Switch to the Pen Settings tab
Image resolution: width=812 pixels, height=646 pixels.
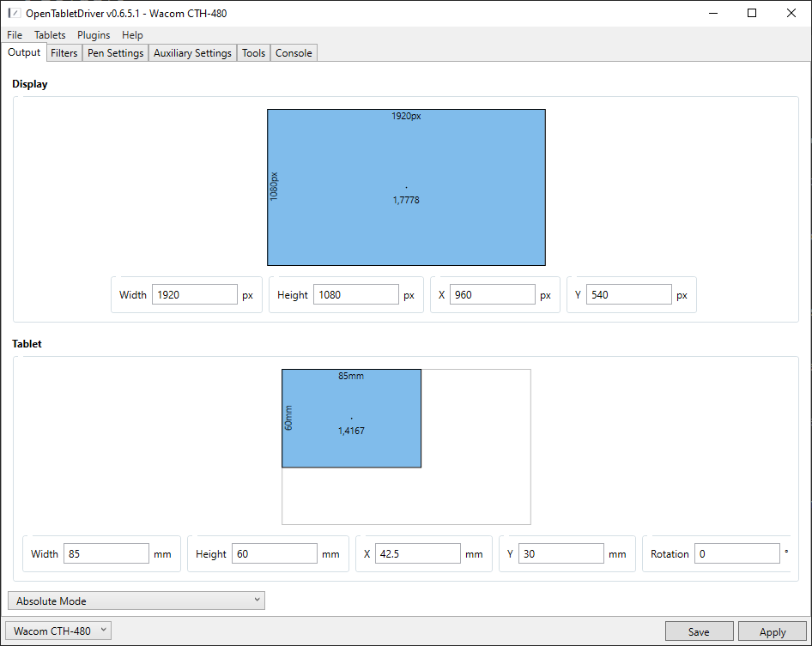click(116, 53)
